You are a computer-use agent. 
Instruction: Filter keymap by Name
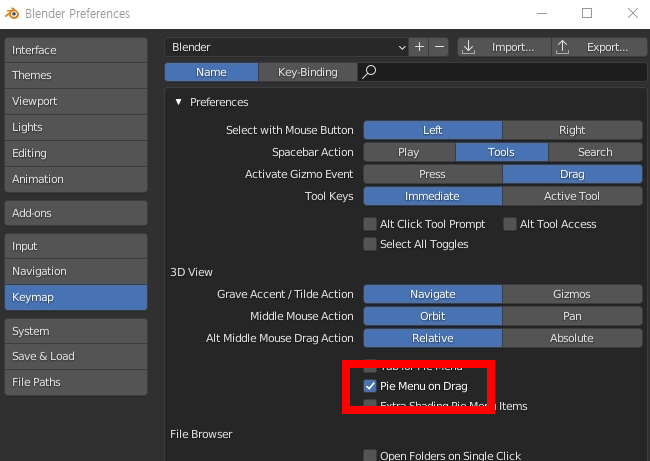point(211,72)
